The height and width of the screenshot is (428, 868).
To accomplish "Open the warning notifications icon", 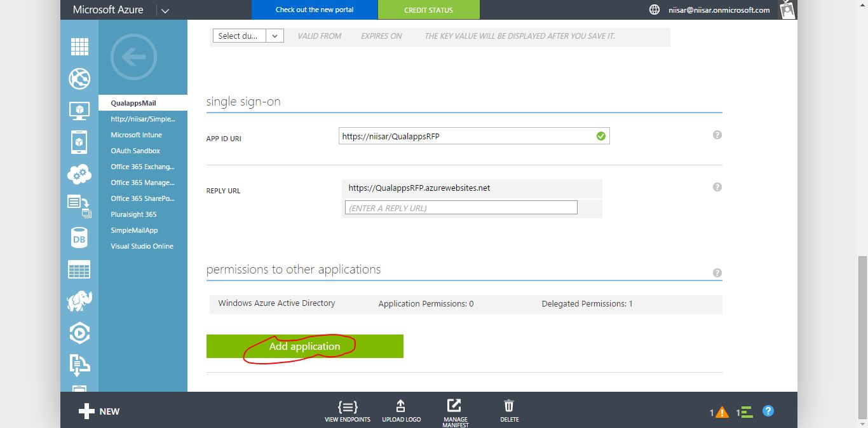I will [x=722, y=412].
